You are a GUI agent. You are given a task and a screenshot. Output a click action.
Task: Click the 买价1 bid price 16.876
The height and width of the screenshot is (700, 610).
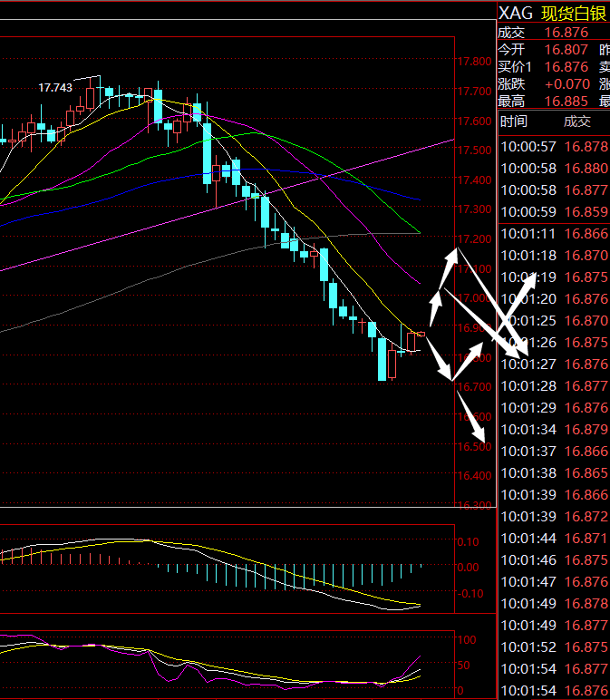pos(566,67)
